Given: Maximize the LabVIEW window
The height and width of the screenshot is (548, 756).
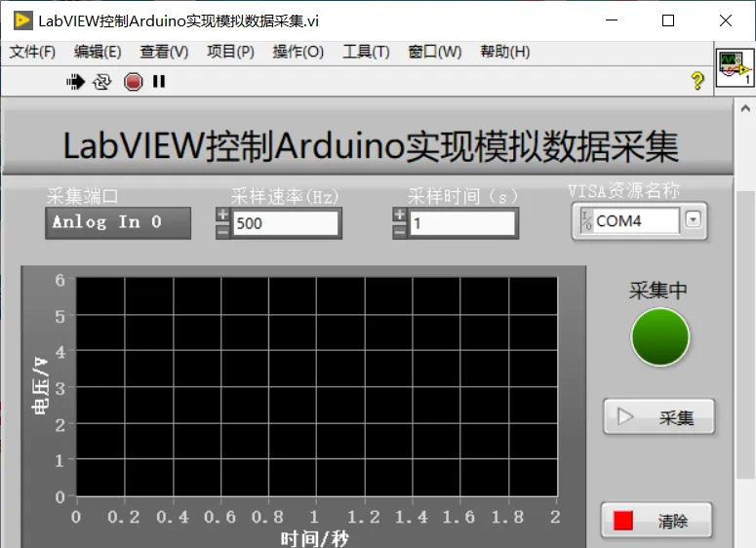Looking at the screenshot, I should (668, 20).
